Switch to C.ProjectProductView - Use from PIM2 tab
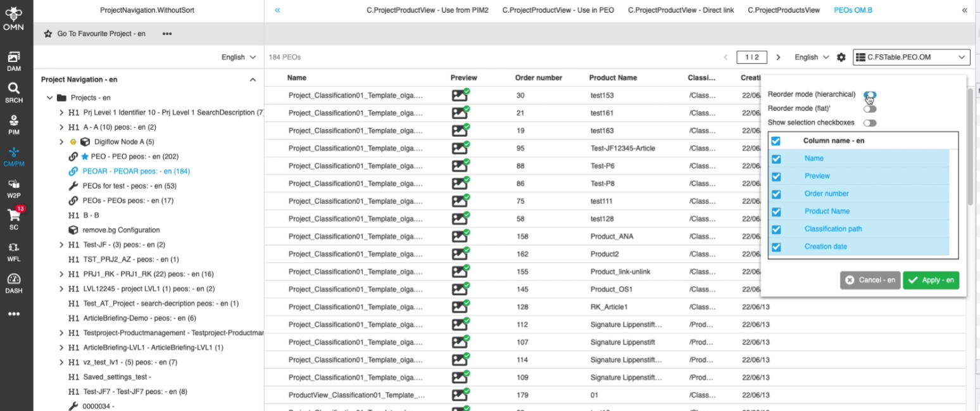The image size is (980, 411). (x=428, y=10)
